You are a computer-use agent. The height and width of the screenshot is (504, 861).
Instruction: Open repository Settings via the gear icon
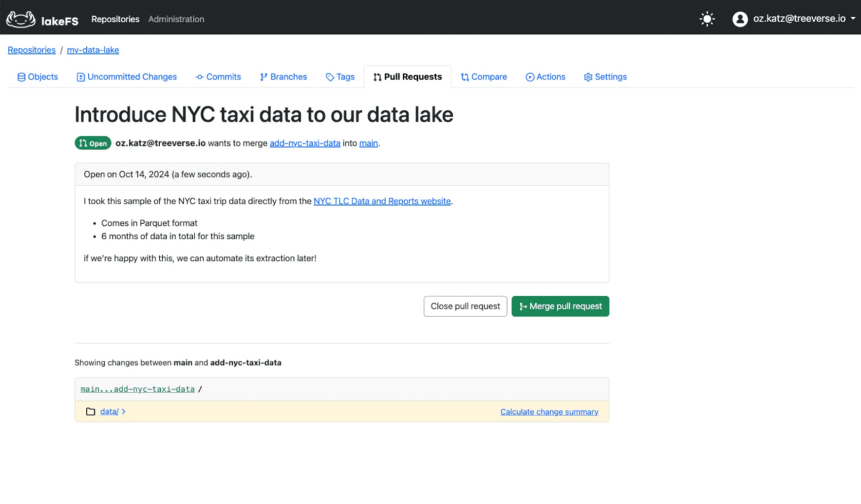(587, 77)
